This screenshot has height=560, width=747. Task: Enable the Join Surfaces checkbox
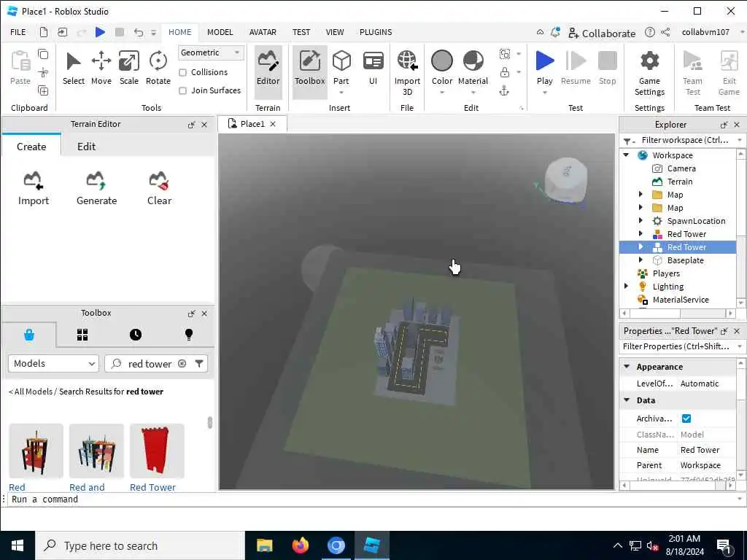(x=182, y=90)
